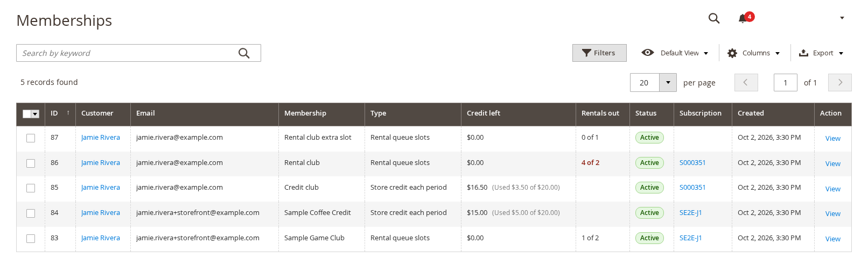The image size is (868, 258).
Task: Sort by the ID column header
Action: click(x=60, y=113)
